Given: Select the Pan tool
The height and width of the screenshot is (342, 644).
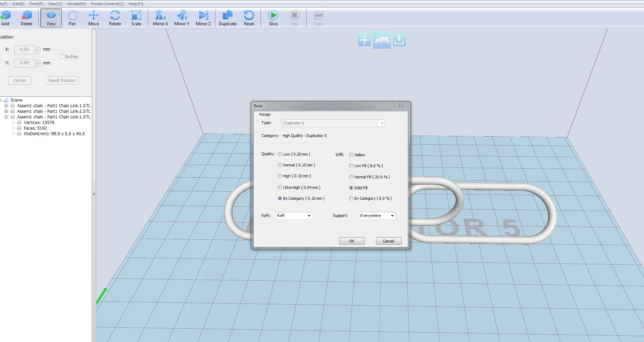Looking at the screenshot, I should click(72, 18).
